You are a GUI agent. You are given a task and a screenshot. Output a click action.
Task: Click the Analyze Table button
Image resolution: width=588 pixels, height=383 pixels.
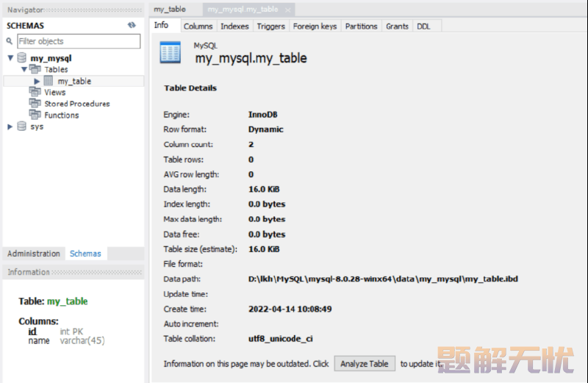point(365,364)
